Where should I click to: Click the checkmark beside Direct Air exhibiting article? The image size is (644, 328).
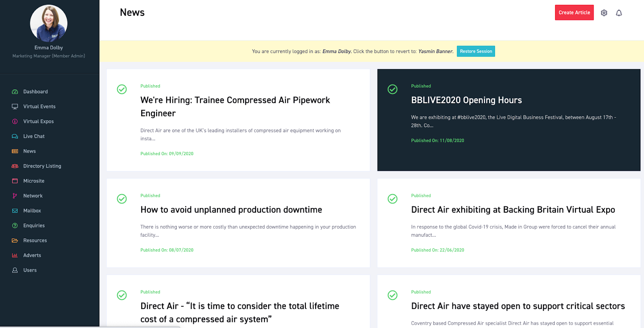pos(392,199)
